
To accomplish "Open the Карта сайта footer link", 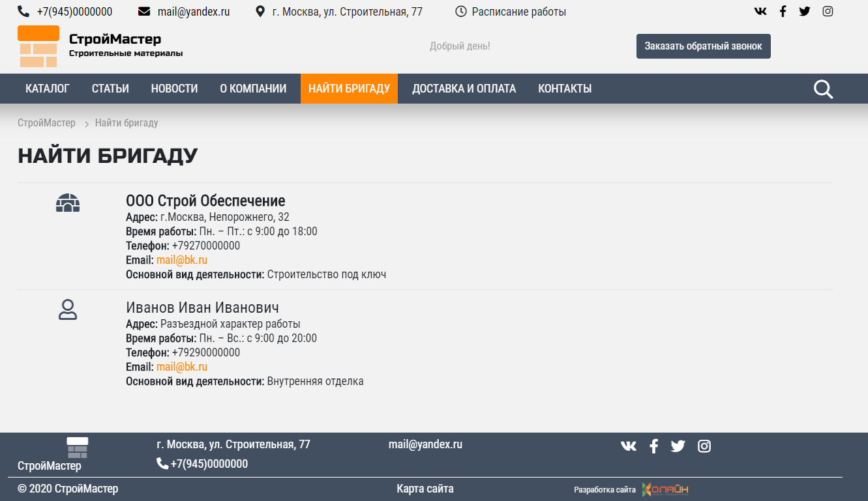I will 425,489.
